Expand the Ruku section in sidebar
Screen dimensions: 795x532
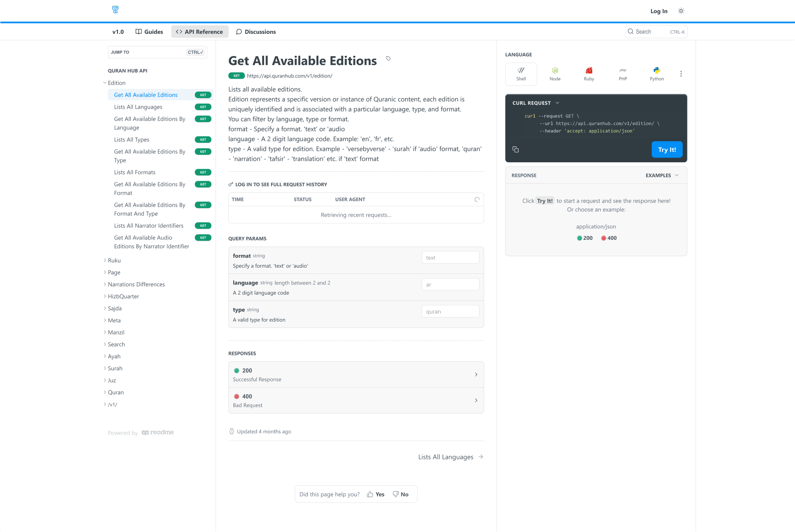click(114, 260)
